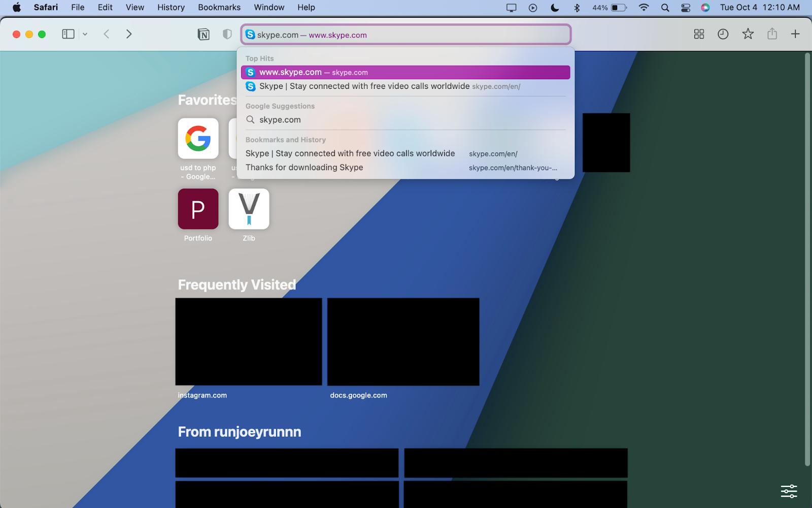The height and width of the screenshot is (508, 812).
Task: Add a new tab
Action: (x=795, y=34)
